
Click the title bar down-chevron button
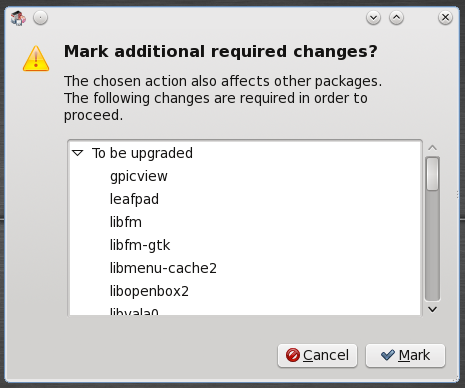(x=373, y=18)
